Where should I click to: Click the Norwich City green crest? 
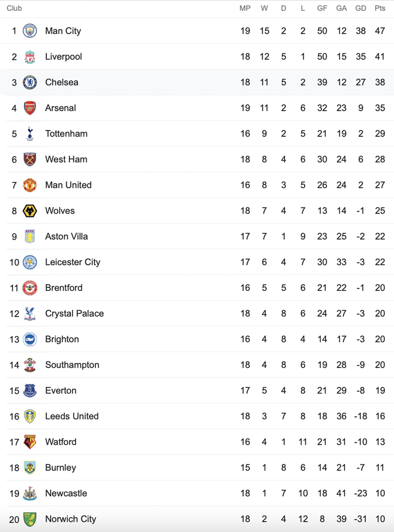[30, 519]
